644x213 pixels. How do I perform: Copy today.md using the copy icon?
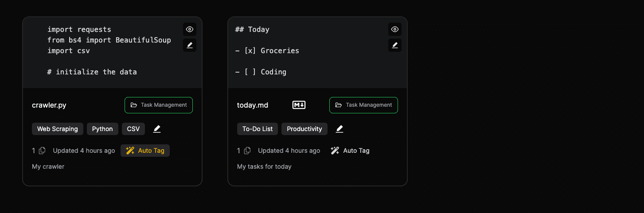coord(247,151)
